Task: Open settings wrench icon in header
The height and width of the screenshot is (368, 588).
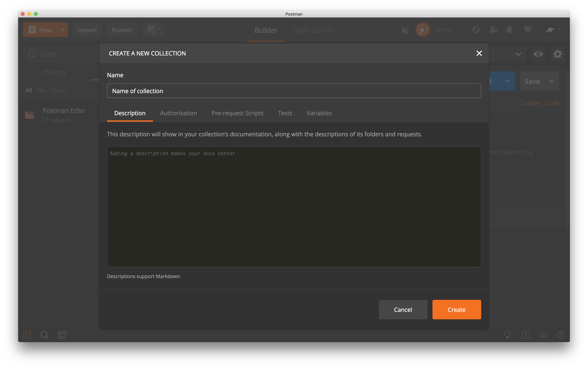Action: [493, 30]
